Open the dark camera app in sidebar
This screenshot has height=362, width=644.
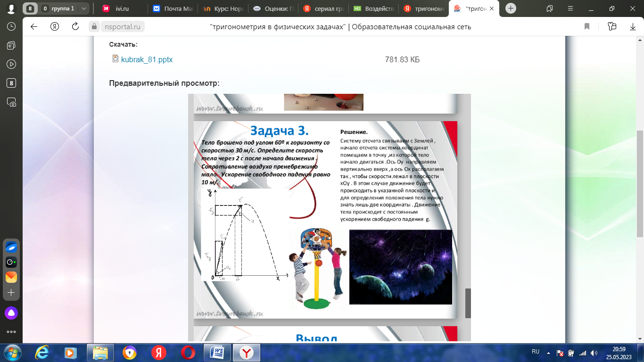point(11,262)
